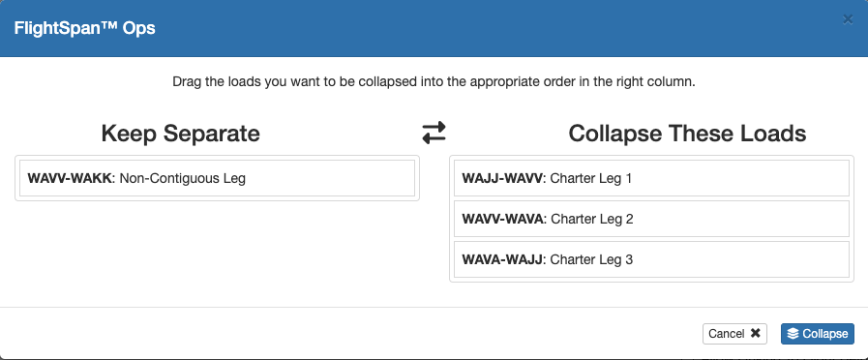The image size is (868, 360).
Task: Click the Non-Contiguous Leg description text
Action: click(182, 178)
